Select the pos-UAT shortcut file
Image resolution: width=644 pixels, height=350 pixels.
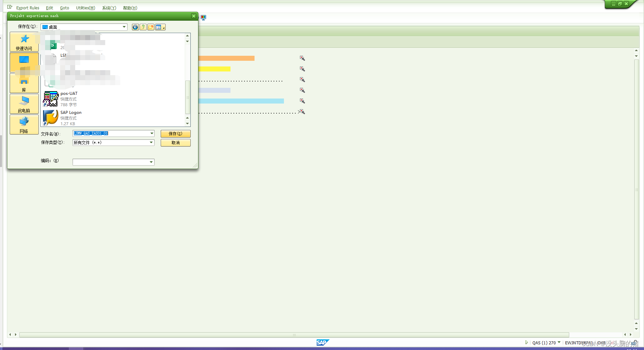point(61,99)
